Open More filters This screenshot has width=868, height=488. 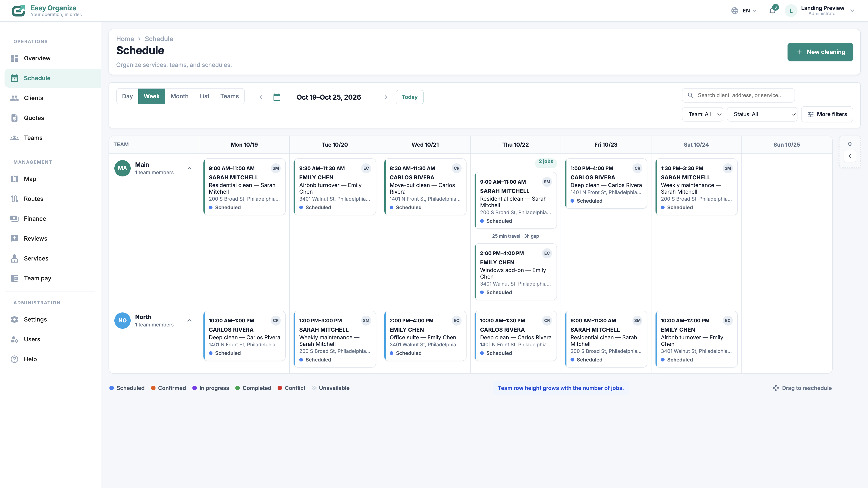pos(827,114)
